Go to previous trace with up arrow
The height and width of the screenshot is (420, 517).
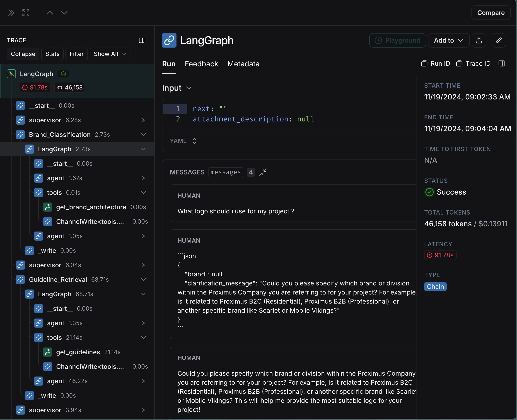(x=50, y=13)
